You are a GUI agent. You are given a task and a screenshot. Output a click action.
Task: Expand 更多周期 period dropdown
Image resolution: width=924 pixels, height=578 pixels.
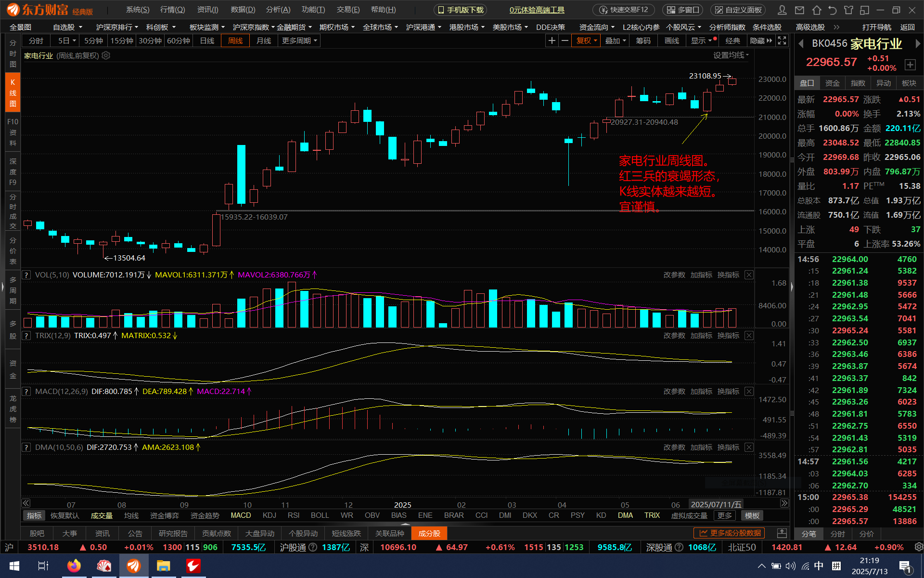point(299,41)
